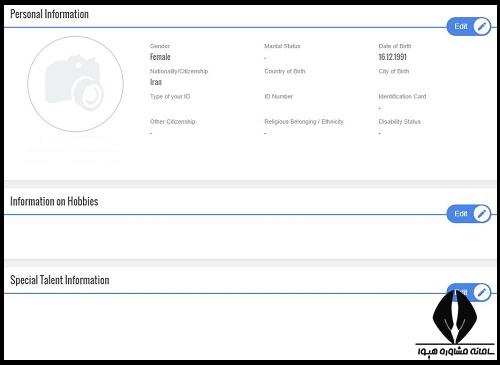Click the Date of Birth value 16.12.1991

pos(392,57)
